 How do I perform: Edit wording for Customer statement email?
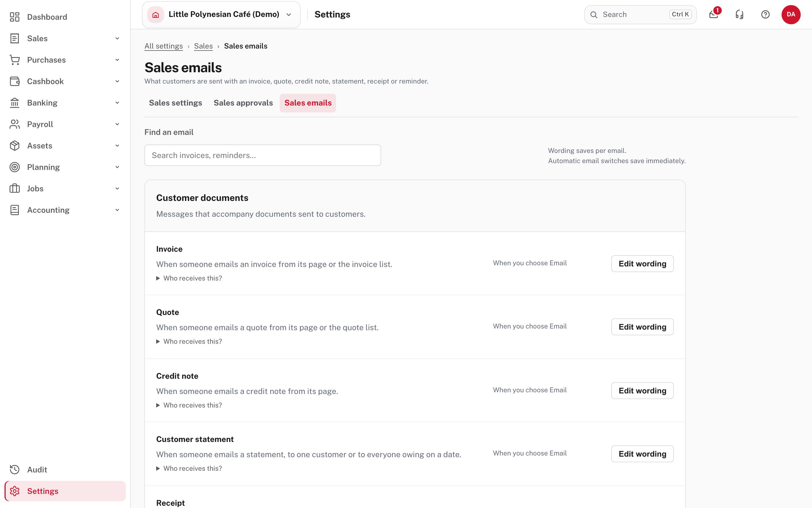(642, 454)
